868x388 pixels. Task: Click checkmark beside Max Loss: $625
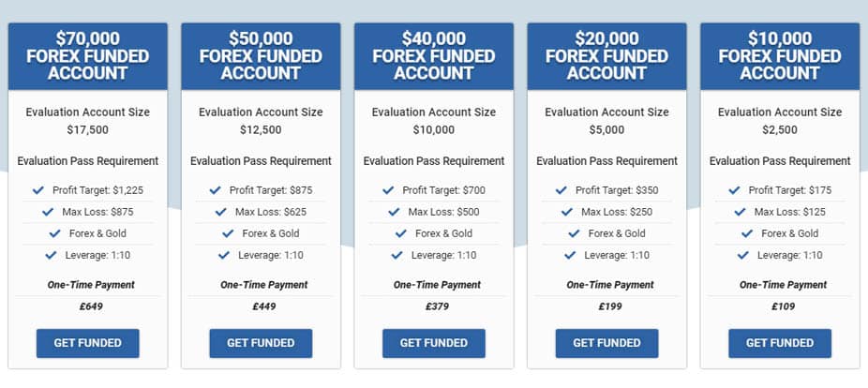pos(221,212)
